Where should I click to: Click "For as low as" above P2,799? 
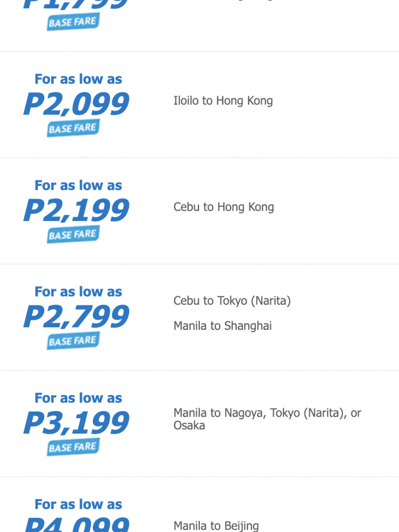click(78, 292)
